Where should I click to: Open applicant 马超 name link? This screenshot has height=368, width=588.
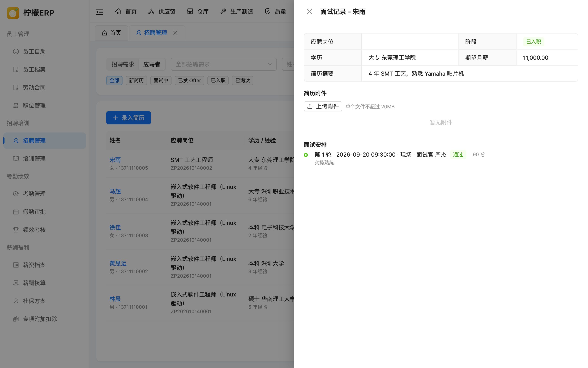[115, 191]
